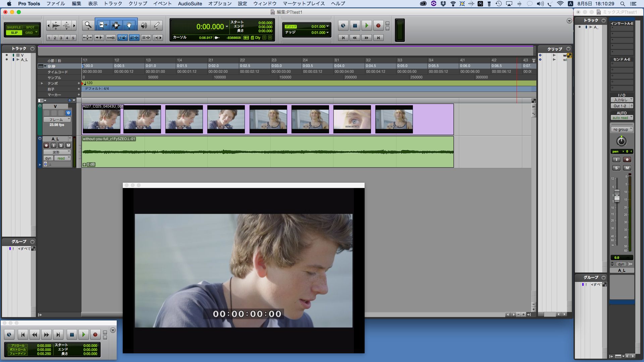This screenshot has width=644, height=362.
Task: Adjust the A_L volume fader in Mix window
Action: click(616, 195)
